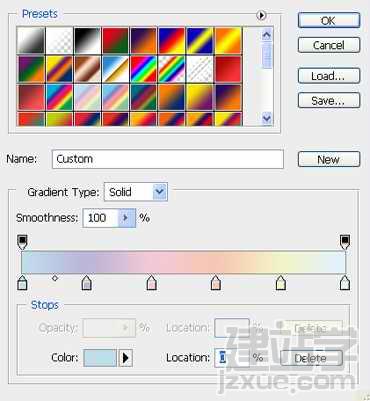Select the black-to-white gradient preset

point(87,41)
